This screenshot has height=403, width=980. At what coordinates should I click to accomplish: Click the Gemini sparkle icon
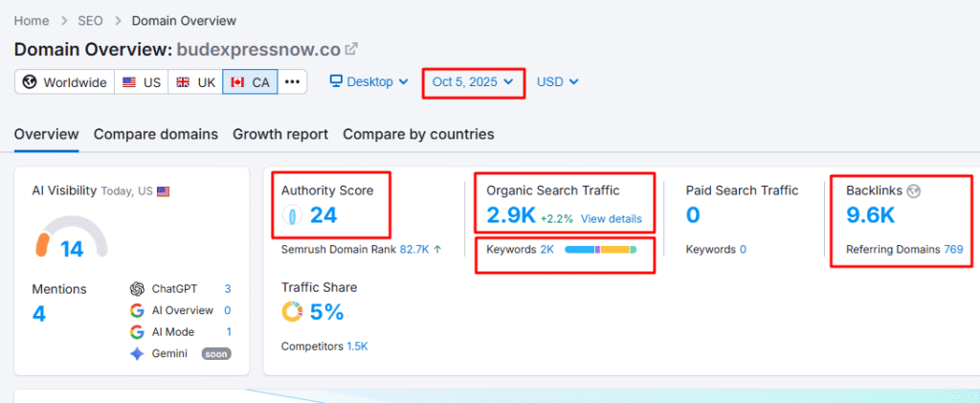pyautogui.click(x=137, y=353)
